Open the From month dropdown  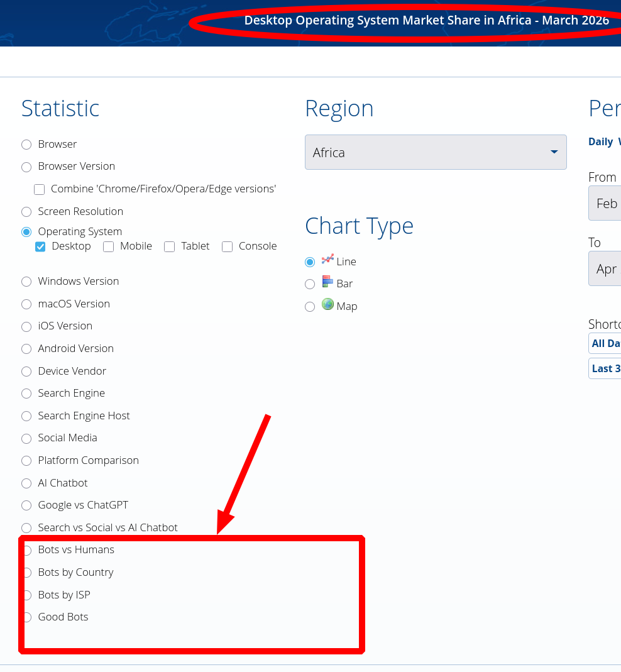(x=606, y=204)
